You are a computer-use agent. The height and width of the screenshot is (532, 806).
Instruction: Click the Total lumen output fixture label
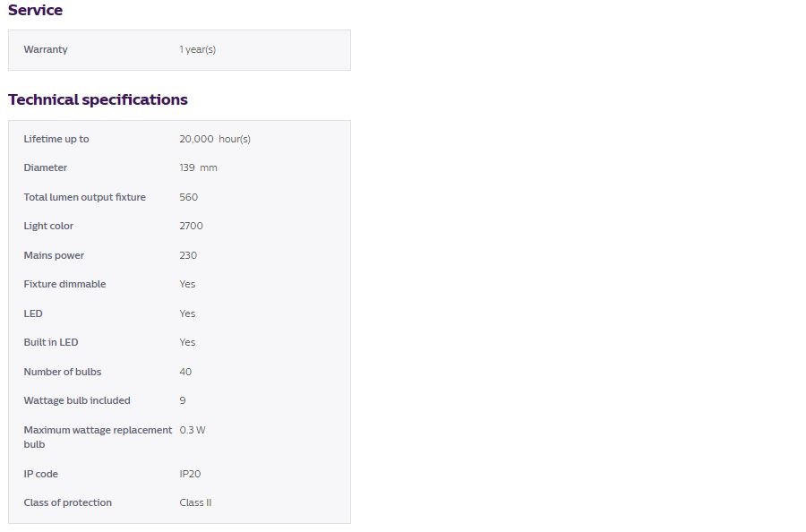click(x=84, y=197)
